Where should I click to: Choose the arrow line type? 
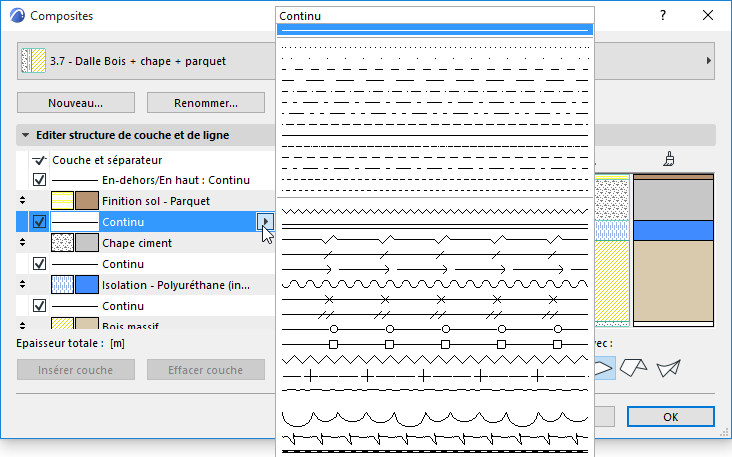(x=435, y=269)
